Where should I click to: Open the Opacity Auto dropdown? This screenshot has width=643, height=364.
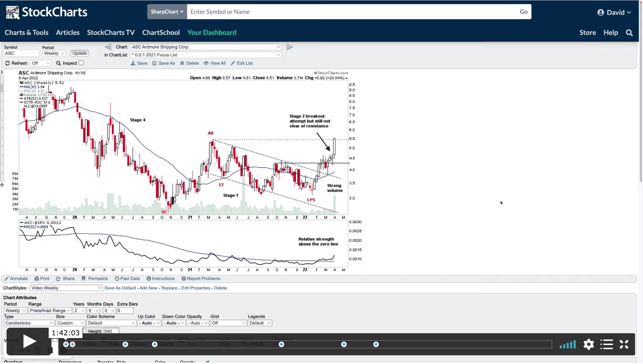click(x=198, y=323)
